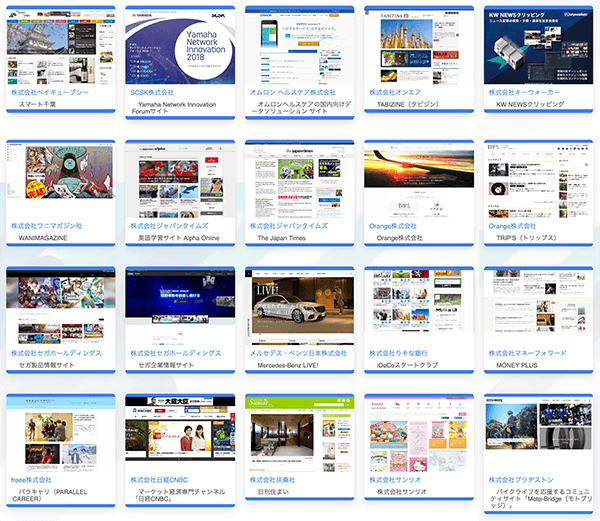
Task: Select the バイクライフを応援するコミュニティサイト caption
Action: [x=541, y=498]
